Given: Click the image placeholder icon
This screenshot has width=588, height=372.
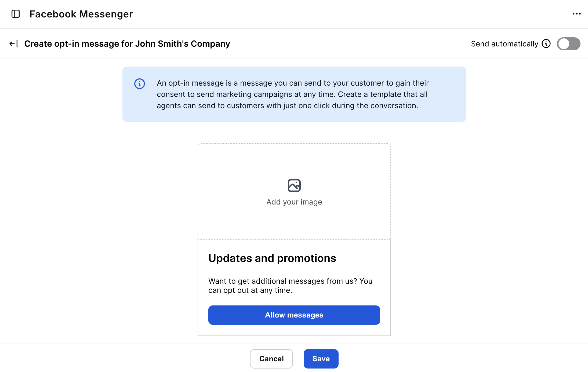Looking at the screenshot, I should coord(294,185).
